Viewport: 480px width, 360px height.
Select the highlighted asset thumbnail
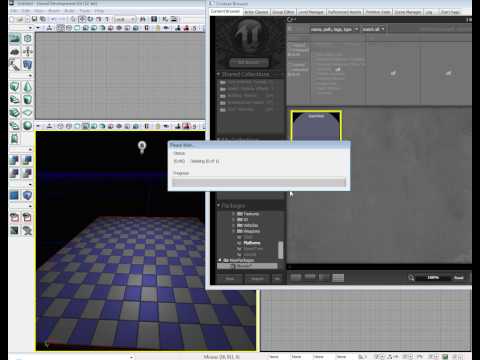click(x=316, y=126)
